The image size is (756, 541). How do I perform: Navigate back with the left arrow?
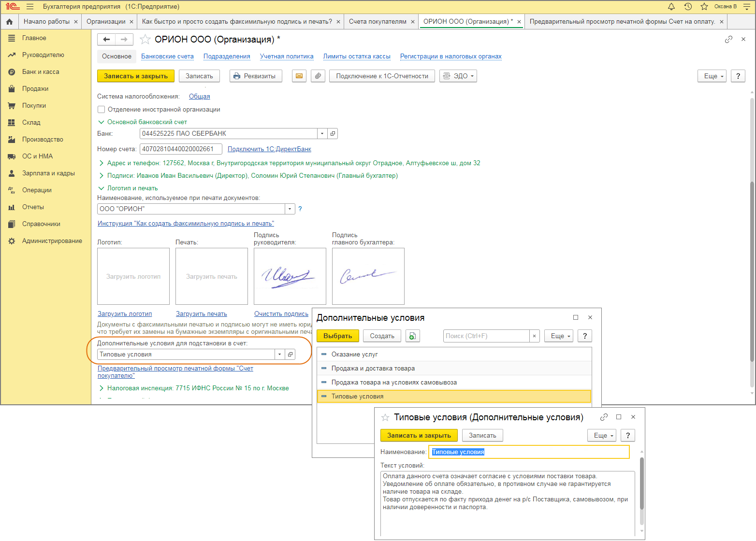coord(106,40)
